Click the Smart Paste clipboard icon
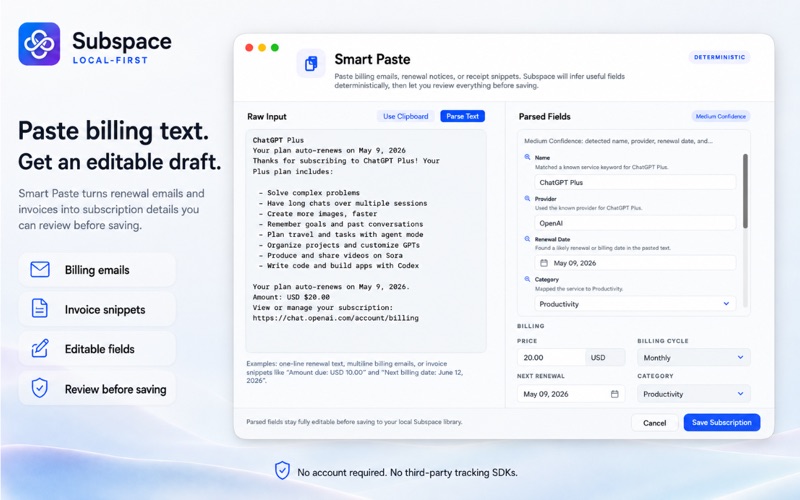 click(x=311, y=64)
